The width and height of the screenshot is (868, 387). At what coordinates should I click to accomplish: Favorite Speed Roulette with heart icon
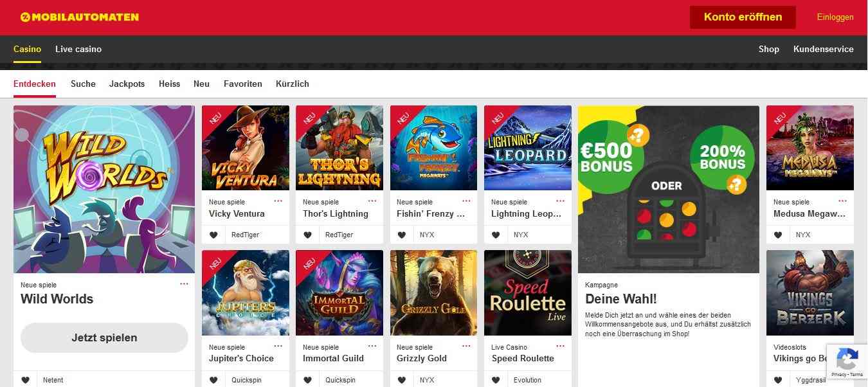tap(495, 380)
